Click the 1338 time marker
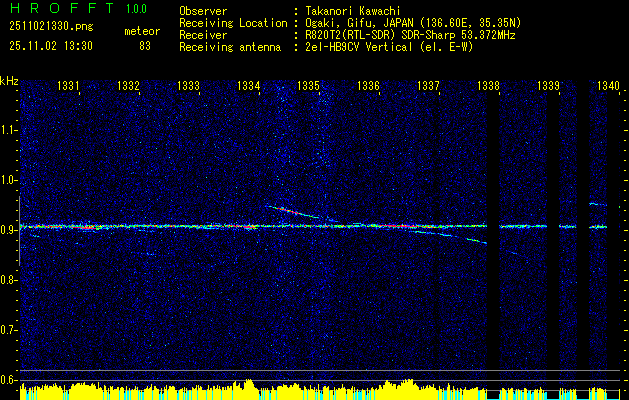 pyautogui.click(x=488, y=85)
